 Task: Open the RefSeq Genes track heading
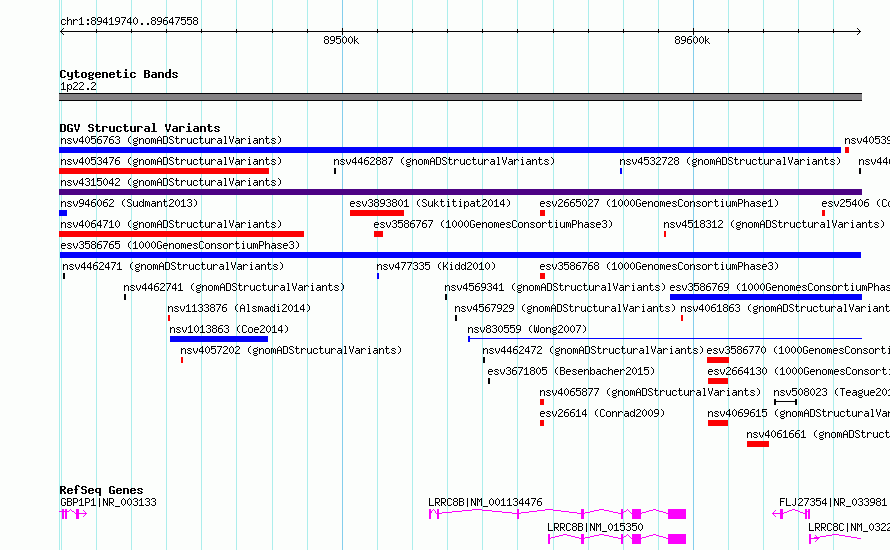pyautogui.click(x=101, y=490)
